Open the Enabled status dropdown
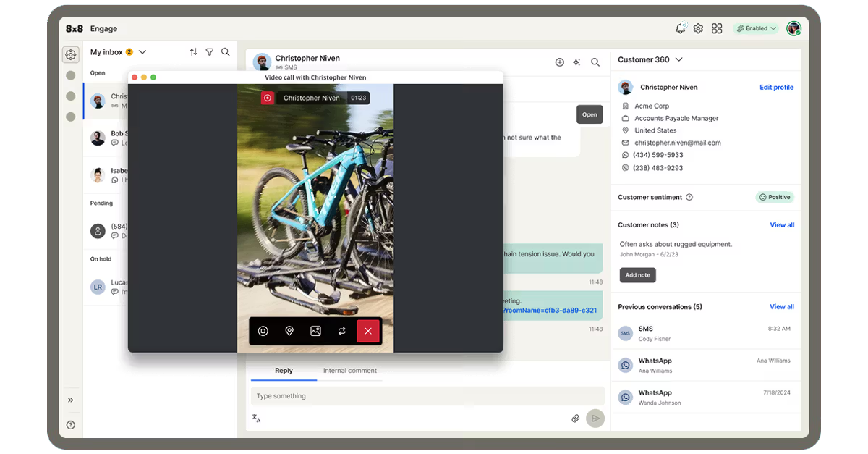This screenshot has height=454, width=868. 756,28
